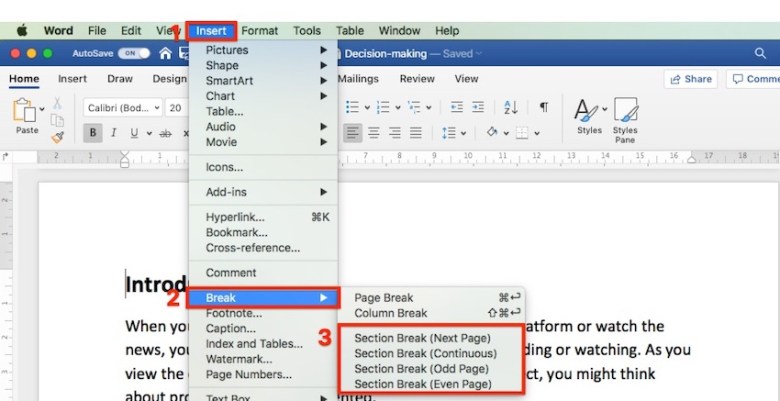Image resolution: width=780 pixels, height=401 pixels.
Task: Click the Multilevel list icon
Action: (x=414, y=107)
